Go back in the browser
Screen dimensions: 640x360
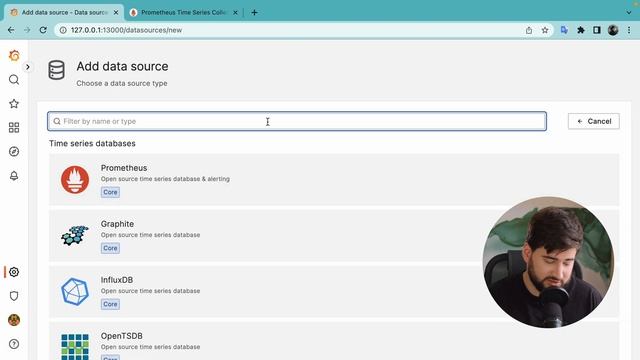point(11,30)
